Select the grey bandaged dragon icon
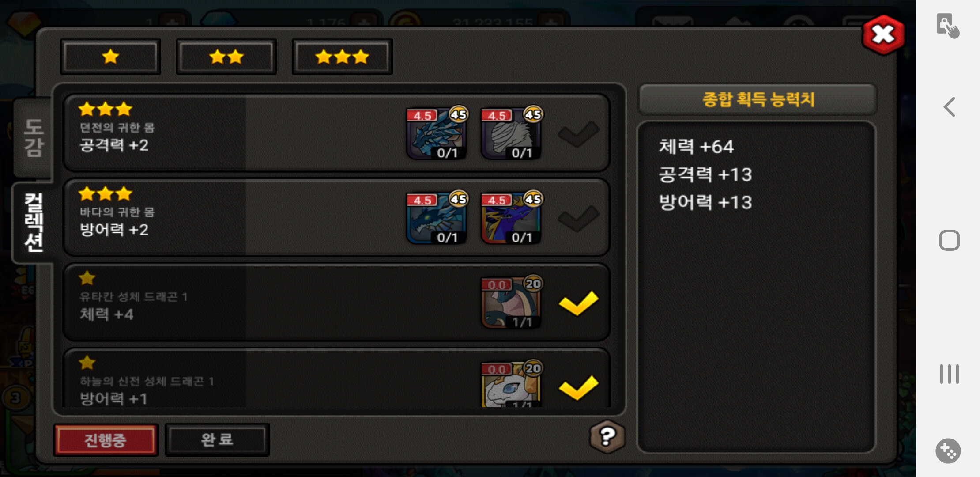This screenshot has width=980, height=477. (x=511, y=133)
